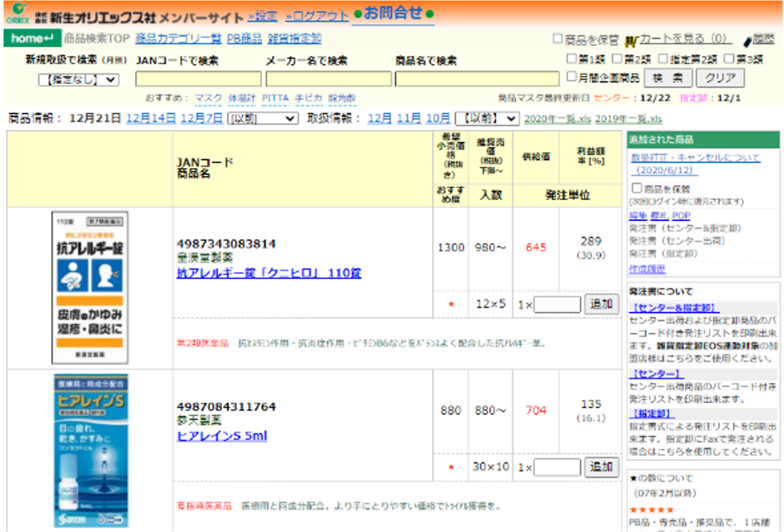Toggle 商品を保管 checkbox in side panel
This screenshot has width=784, height=532.
tap(637, 188)
